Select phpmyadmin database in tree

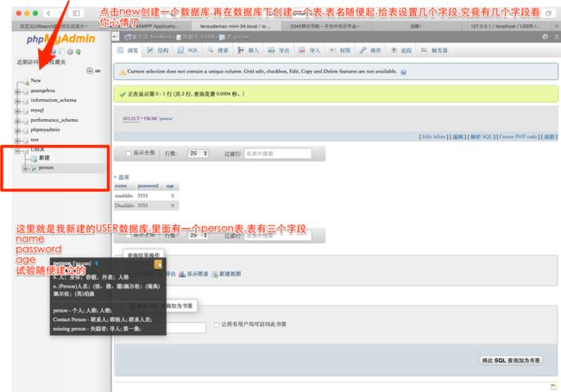point(45,130)
